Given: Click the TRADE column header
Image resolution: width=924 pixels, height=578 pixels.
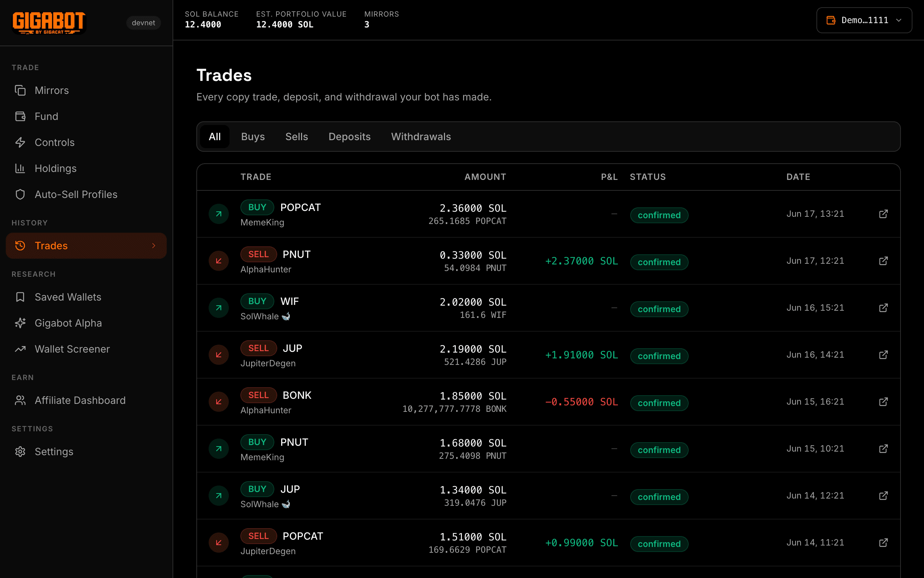Looking at the screenshot, I should coord(256,177).
